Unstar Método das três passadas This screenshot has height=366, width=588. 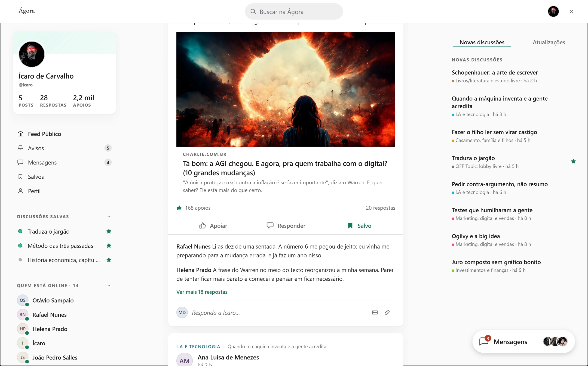tap(109, 246)
